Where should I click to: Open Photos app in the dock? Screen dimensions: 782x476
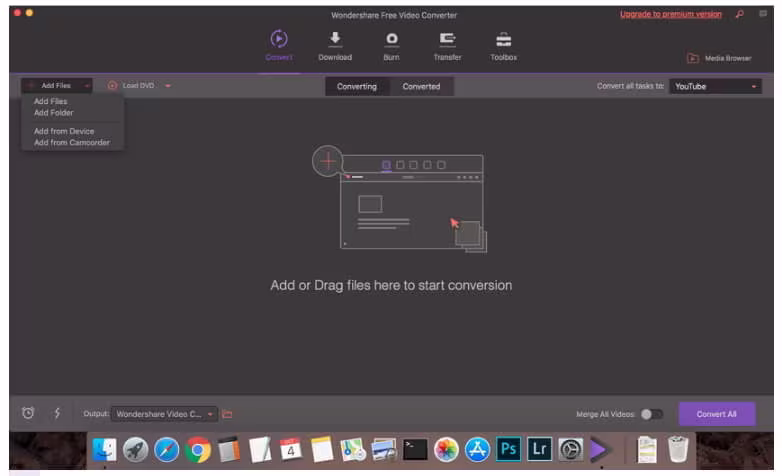446,450
